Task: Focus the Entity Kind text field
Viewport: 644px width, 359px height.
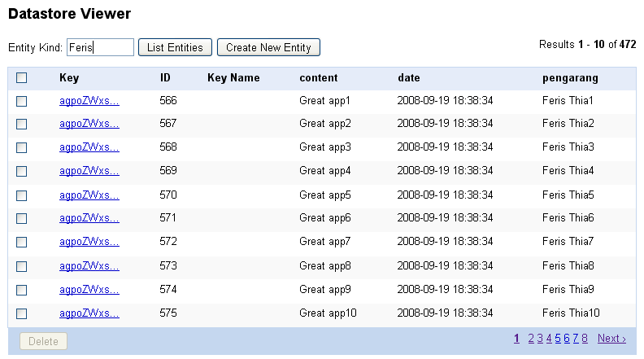Action: coord(100,47)
